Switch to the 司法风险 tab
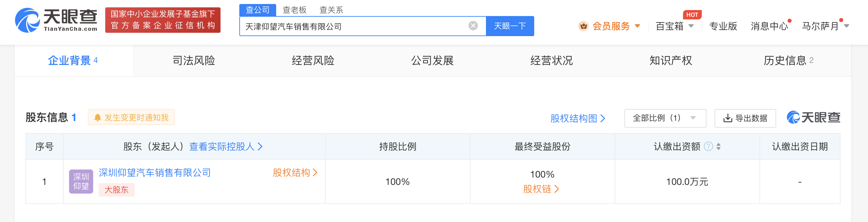The height and width of the screenshot is (222, 868). [194, 61]
